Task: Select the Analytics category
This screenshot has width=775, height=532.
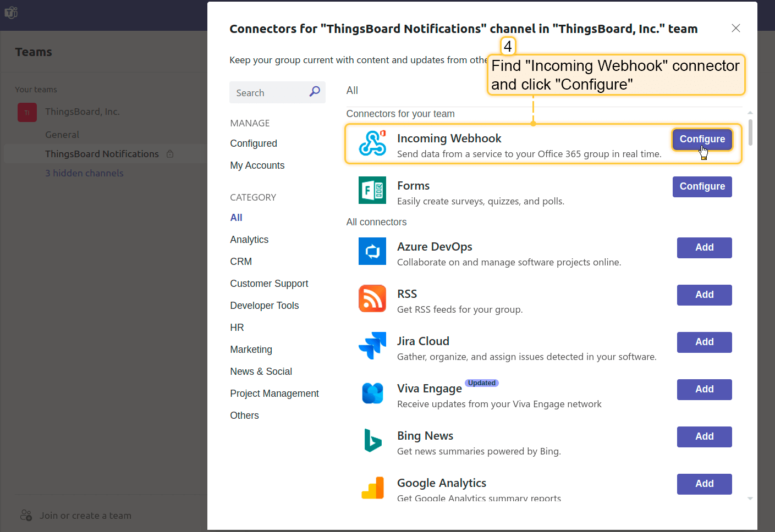Action: coord(249,240)
